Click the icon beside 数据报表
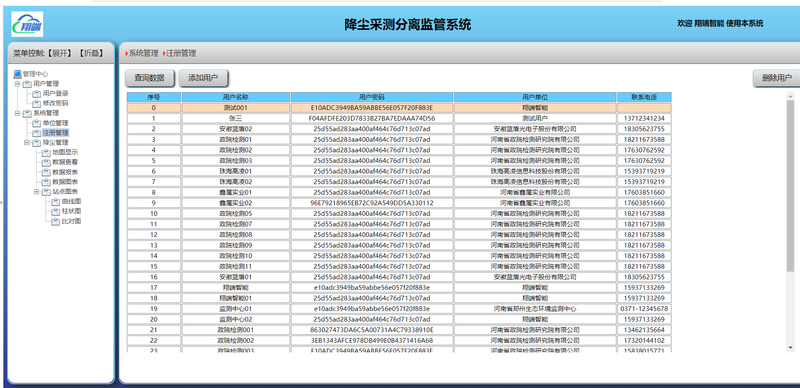Image resolution: width=800 pixels, height=388 pixels. [x=46, y=172]
